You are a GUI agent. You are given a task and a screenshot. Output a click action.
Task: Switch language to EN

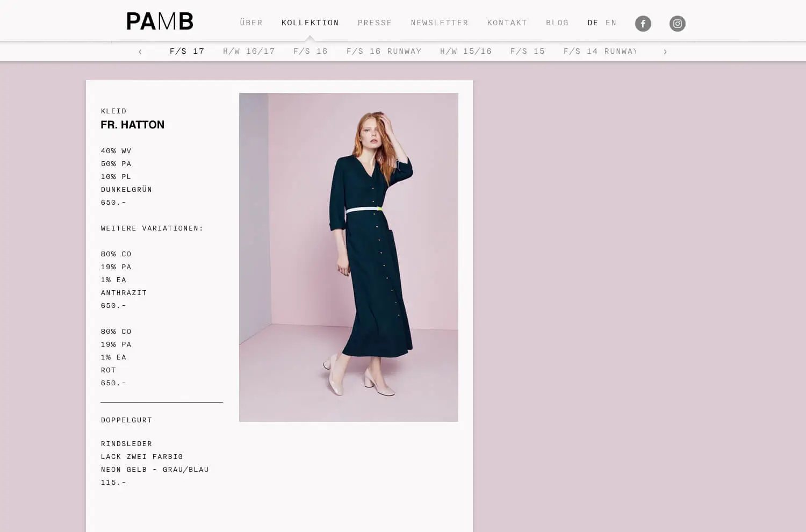point(611,23)
